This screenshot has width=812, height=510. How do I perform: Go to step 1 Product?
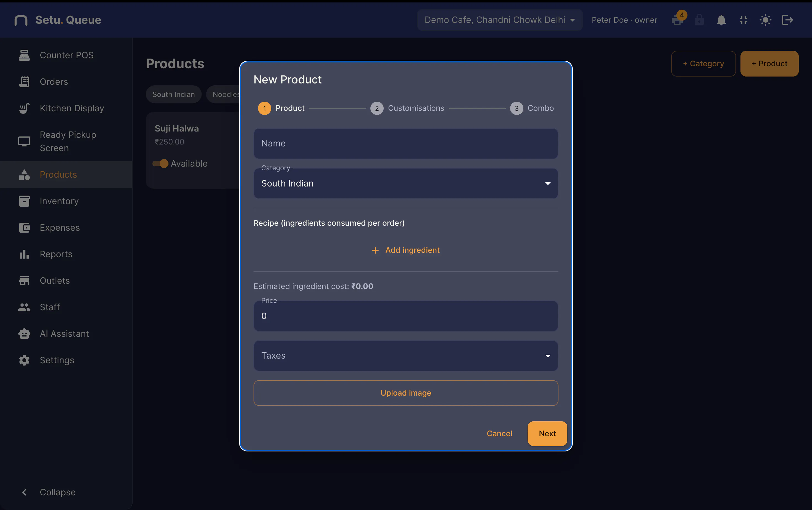(x=281, y=108)
